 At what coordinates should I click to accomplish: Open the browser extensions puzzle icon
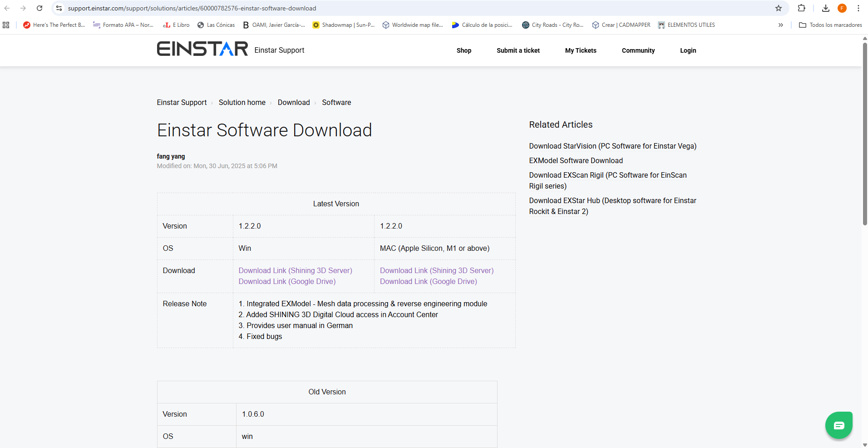pyautogui.click(x=802, y=8)
